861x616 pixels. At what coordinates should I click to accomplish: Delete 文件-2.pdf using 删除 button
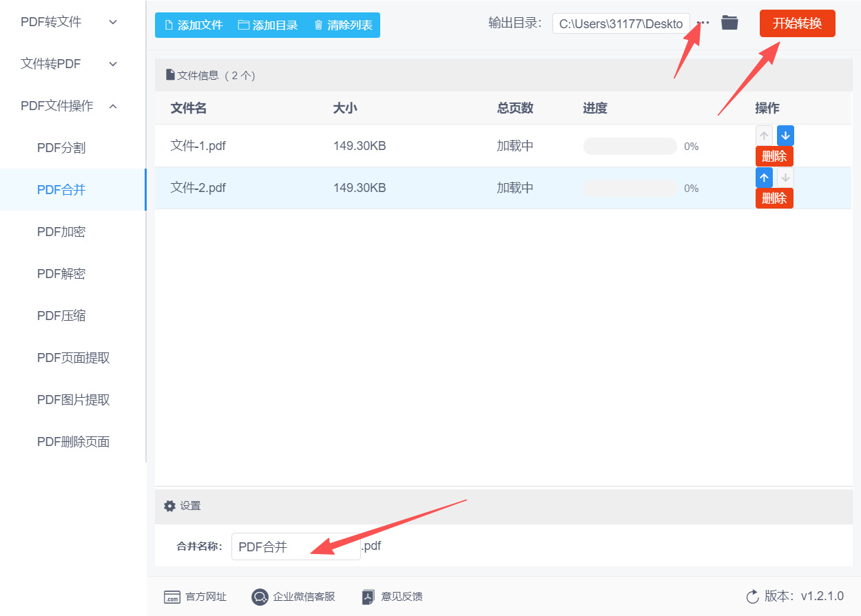pyautogui.click(x=774, y=198)
